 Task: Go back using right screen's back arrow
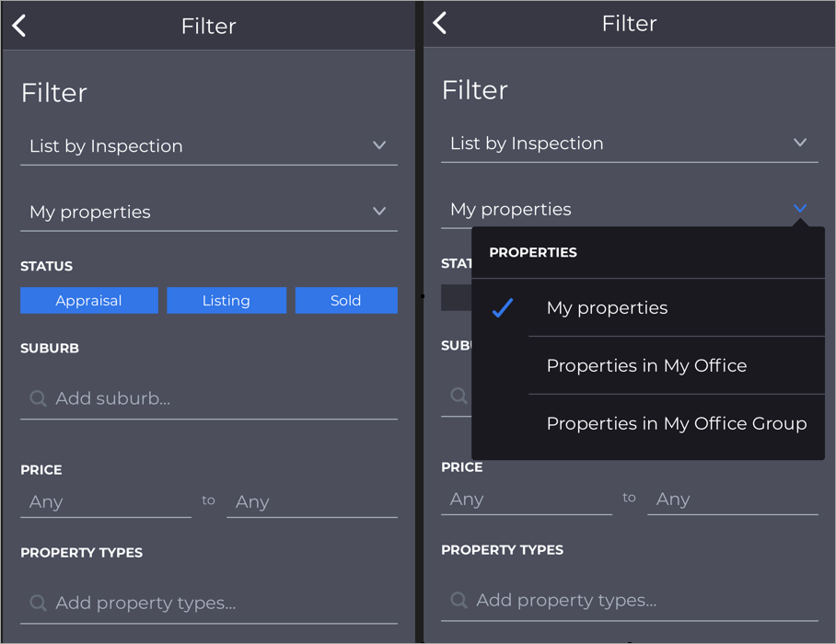click(440, 23)
